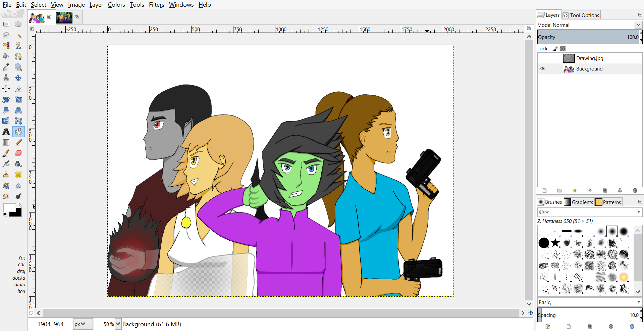Select the Crop tool
This screenshot has width=644, height=331.
click(18, 89)
